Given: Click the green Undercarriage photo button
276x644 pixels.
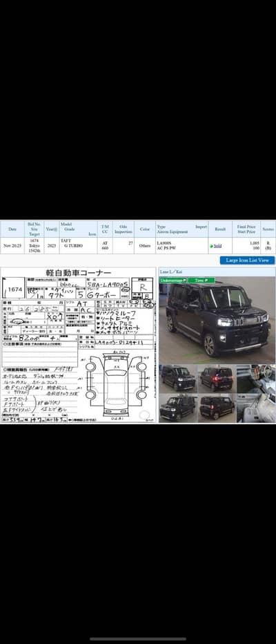Looking at the screenshot, I should tap(173, 280).
